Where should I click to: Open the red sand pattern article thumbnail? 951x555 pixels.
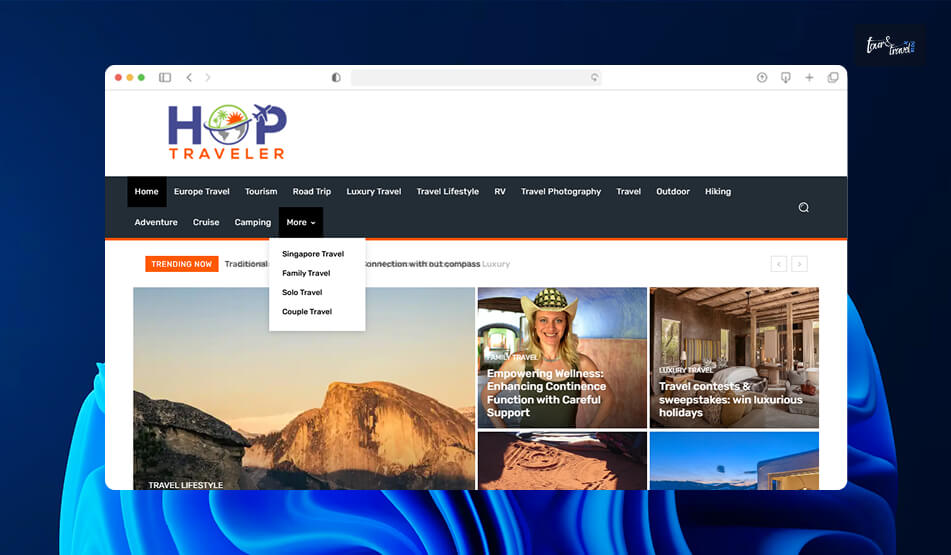(x=562, y=461)
